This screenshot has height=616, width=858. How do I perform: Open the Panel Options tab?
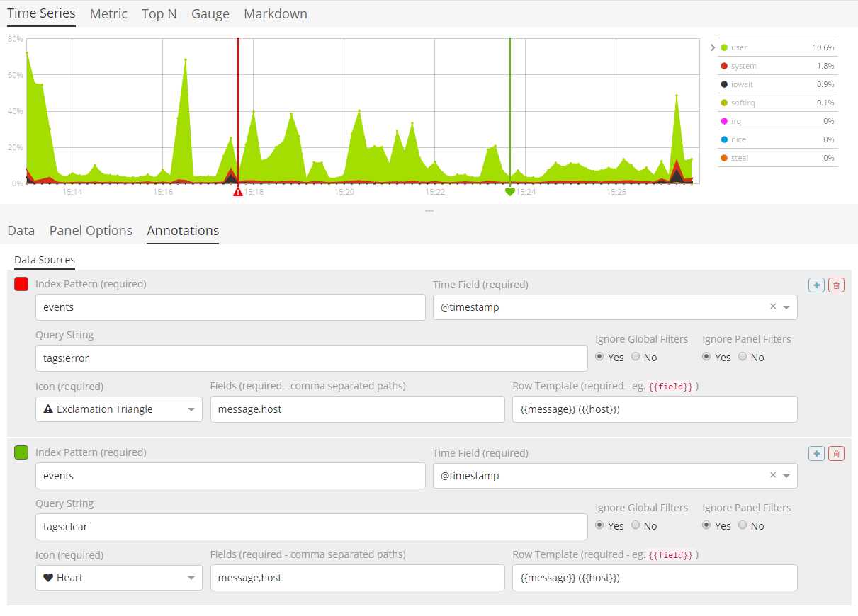tap(91, 231)
